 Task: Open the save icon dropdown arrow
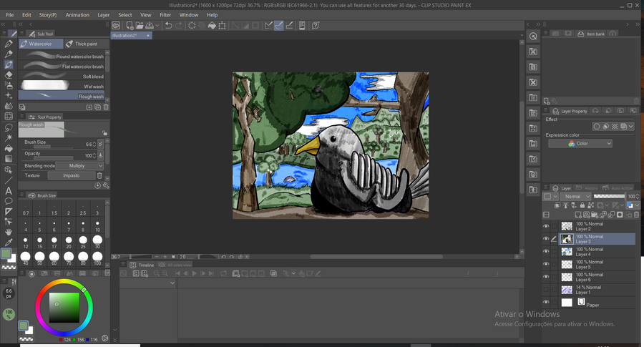157,26
